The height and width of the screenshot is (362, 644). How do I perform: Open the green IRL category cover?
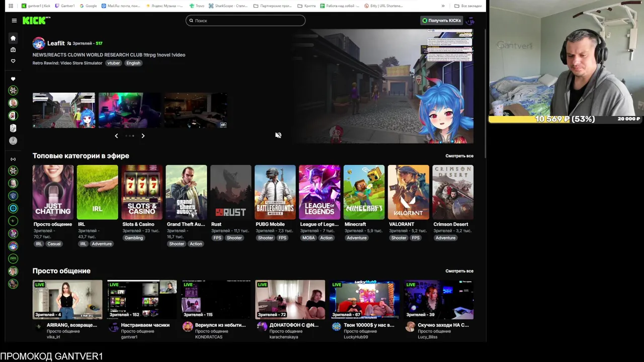(98, 192)
